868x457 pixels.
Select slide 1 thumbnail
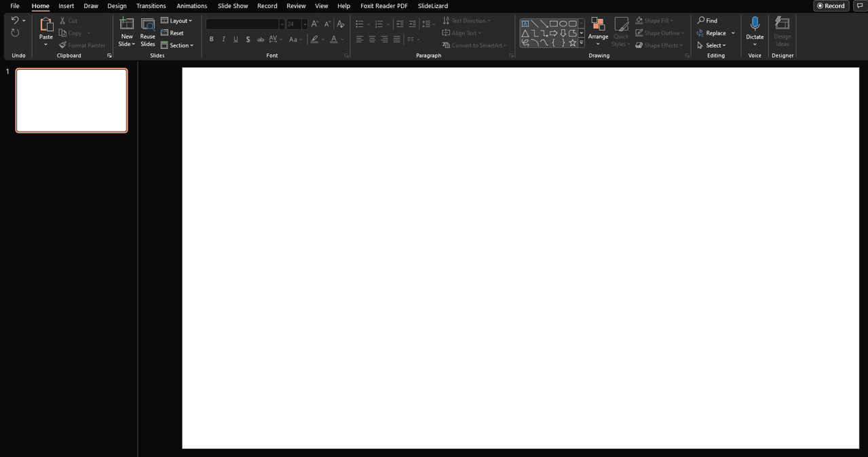tap(71, 100)
